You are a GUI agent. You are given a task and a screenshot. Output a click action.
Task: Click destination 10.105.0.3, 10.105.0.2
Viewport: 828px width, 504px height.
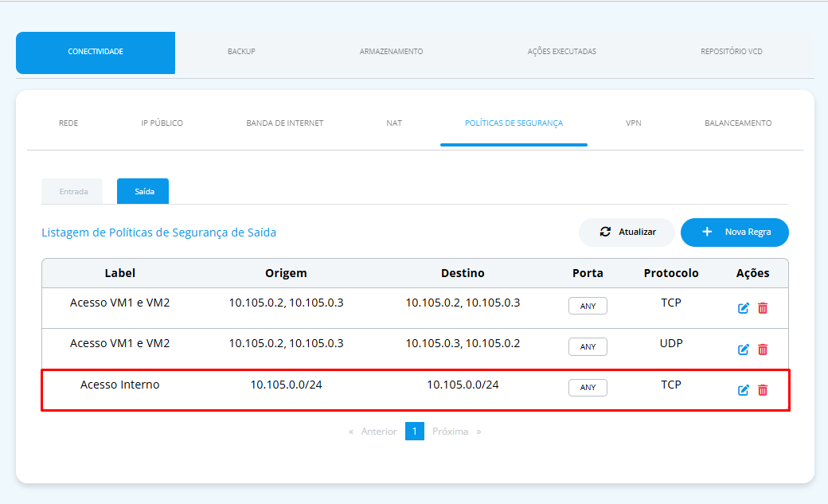coord(463,343)
